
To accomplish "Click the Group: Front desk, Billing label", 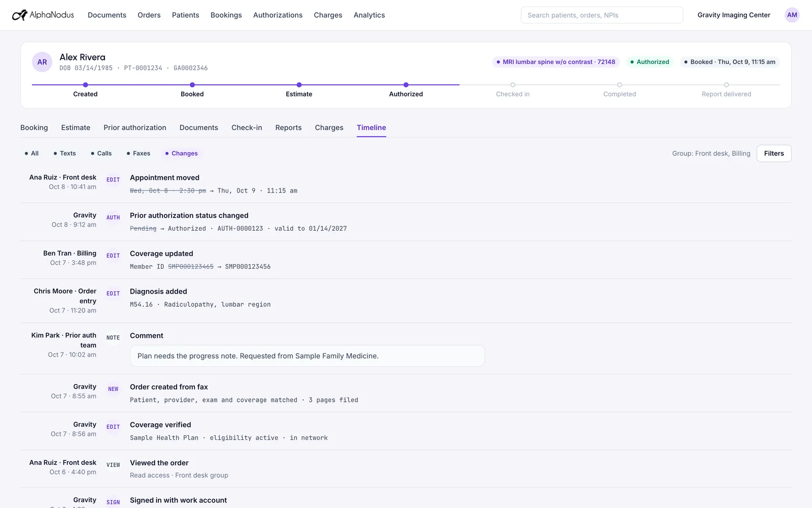I will [x=711, y=153].
